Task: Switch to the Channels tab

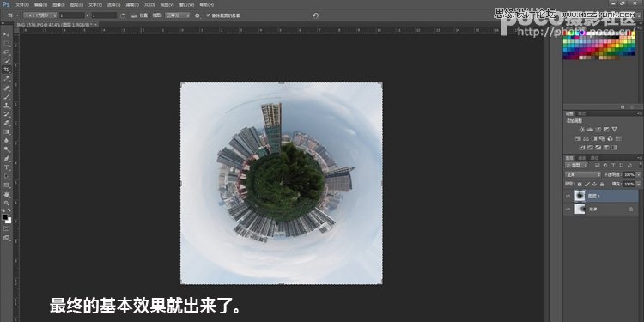Action: [x=581, y=158]
